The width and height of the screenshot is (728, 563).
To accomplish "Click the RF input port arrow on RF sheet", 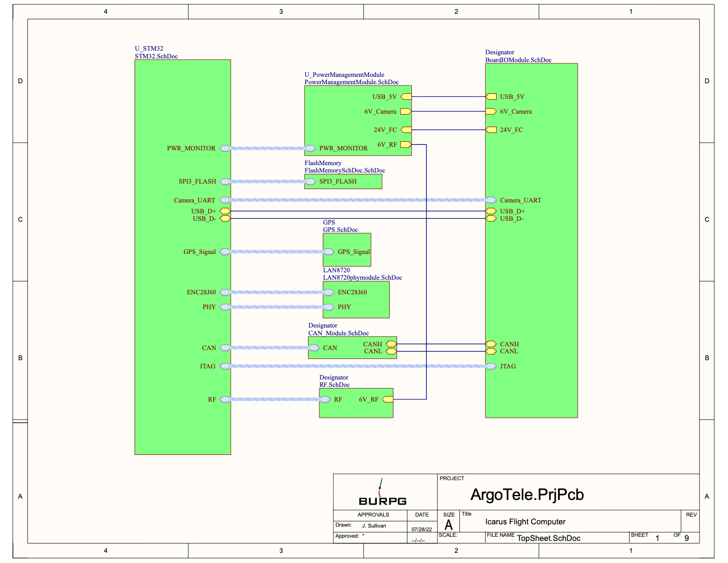I will click(x=325, y=399).
